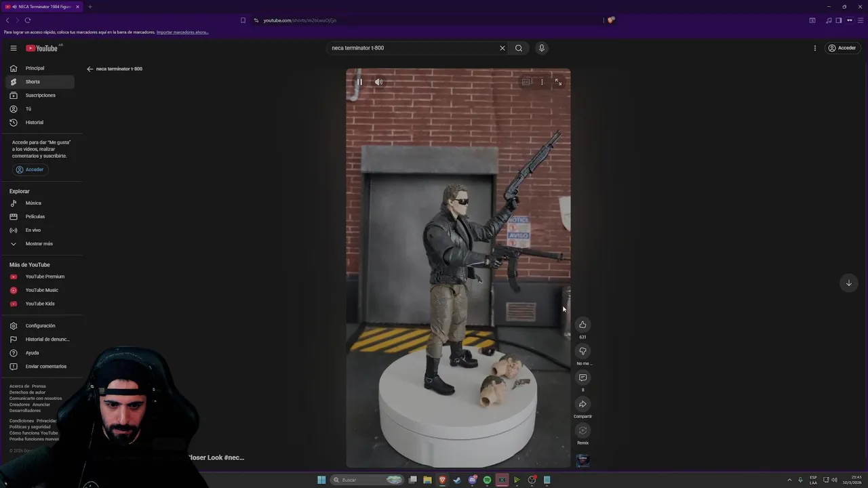The image size is (868, 488).
Task: Go back with the arrow beside neca terminator t-800
Action: [90, 69]
